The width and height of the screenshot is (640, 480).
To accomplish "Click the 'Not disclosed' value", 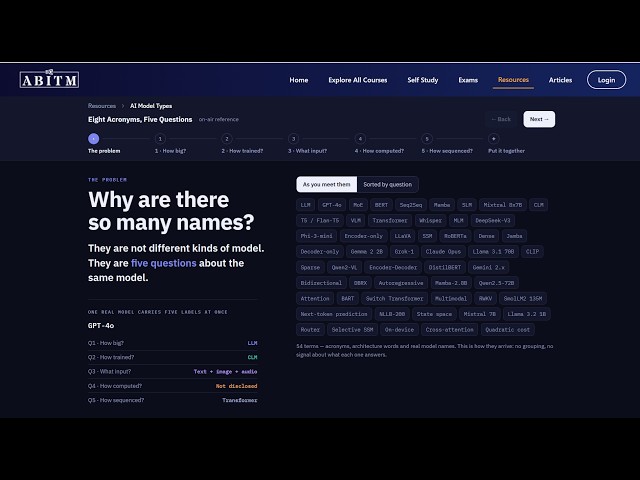I will point(236,386).
